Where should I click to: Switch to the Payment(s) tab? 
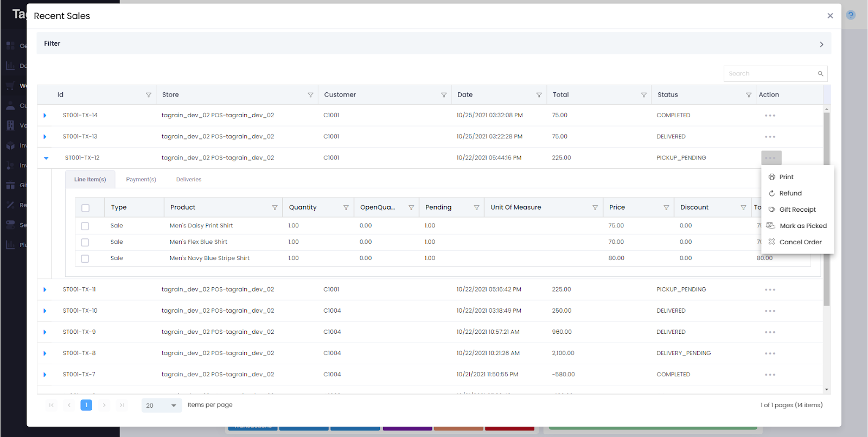coord(141,180)
